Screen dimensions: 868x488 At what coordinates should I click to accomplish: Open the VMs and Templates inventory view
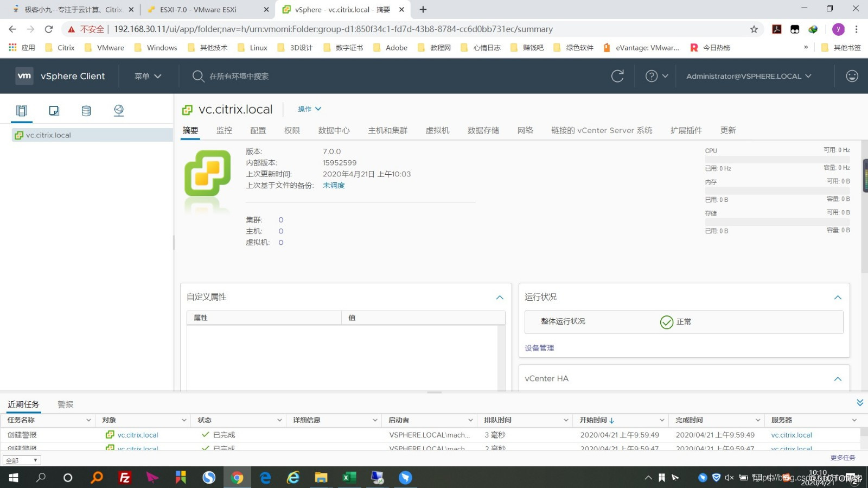(54, 111)
